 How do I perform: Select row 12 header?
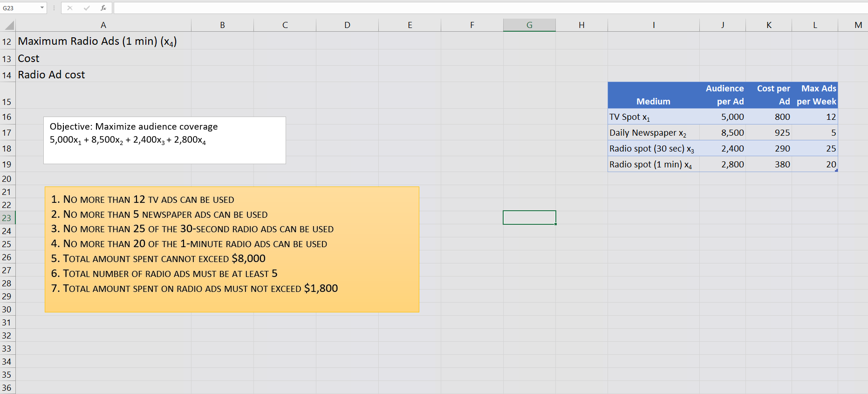point(7,41)
